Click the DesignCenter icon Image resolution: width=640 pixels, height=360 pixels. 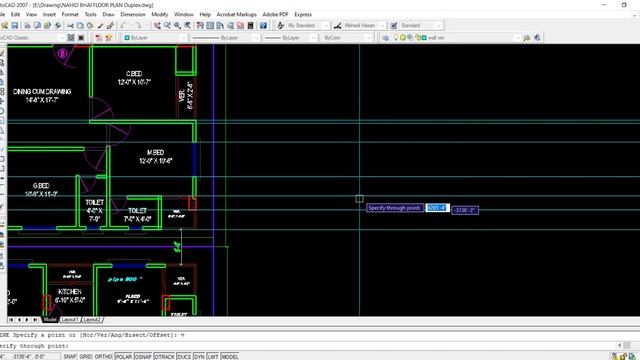tap(210, 25)
